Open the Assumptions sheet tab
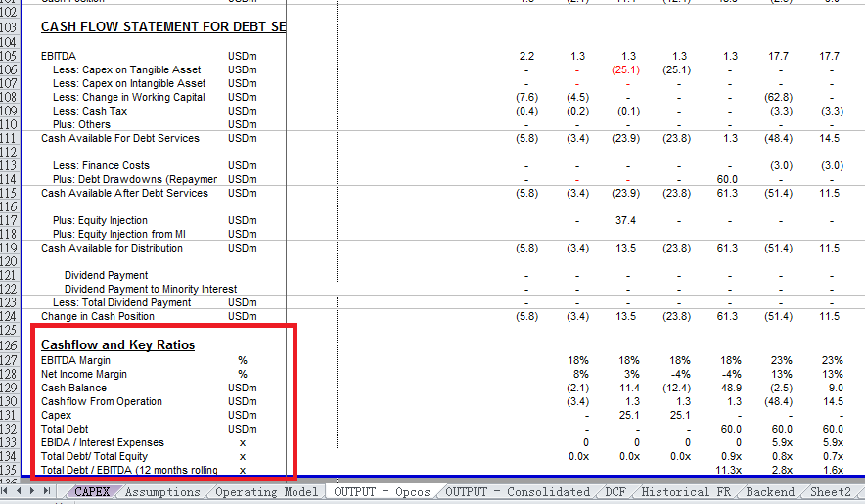Screen dimensions: 865x504 162,492
